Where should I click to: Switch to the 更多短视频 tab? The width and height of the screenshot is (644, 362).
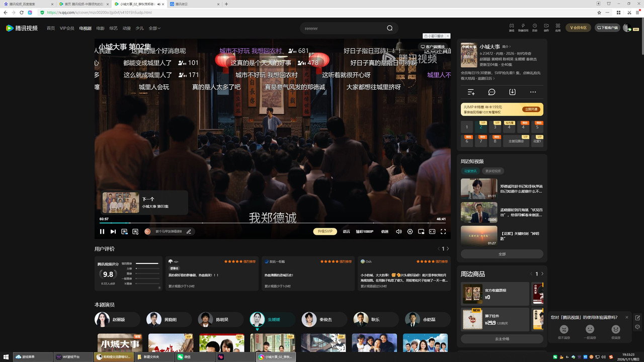(x=493, y=171)
